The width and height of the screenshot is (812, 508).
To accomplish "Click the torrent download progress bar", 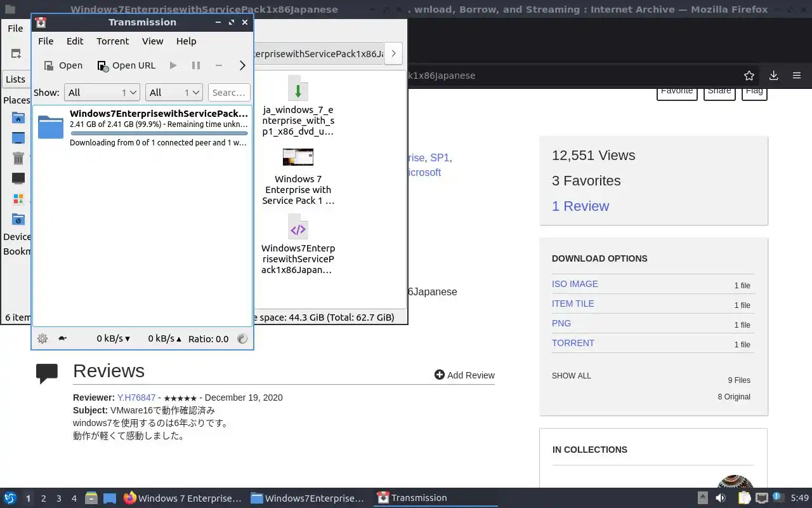I will click(159, 133).
